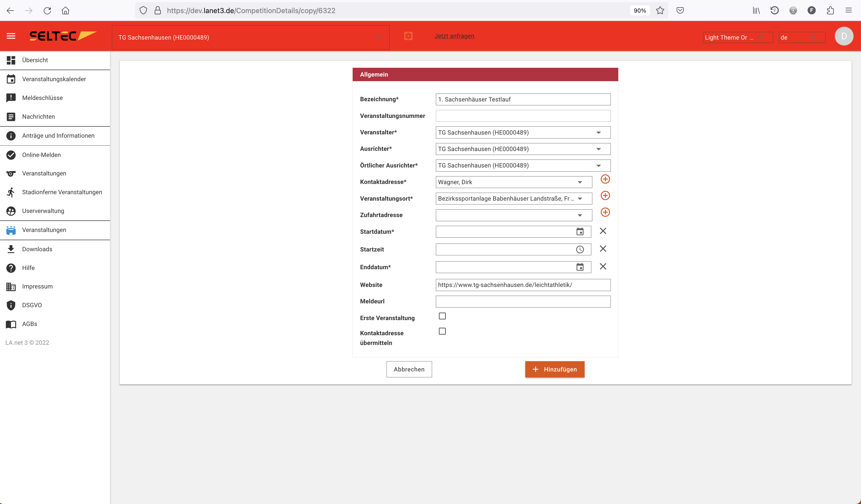
Task: Focus the Meldeurl input field
Action: pyautogui.click(x=523, y=301)
